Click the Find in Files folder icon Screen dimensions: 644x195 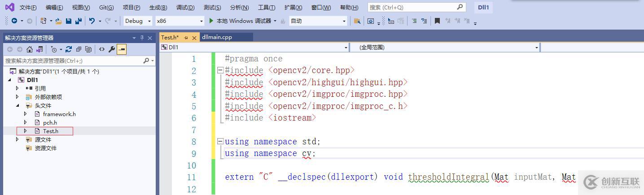(357, 21)
